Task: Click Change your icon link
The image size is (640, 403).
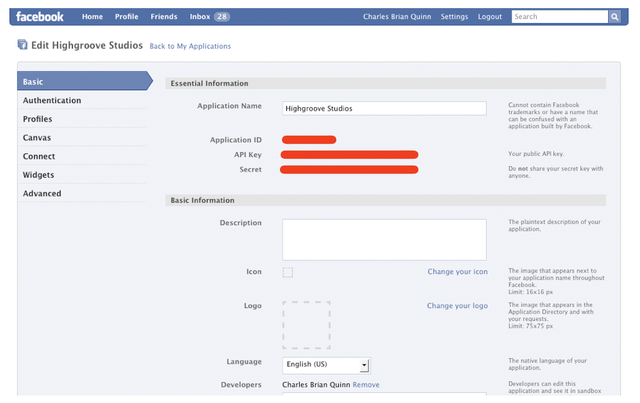Action: point(458,272)
